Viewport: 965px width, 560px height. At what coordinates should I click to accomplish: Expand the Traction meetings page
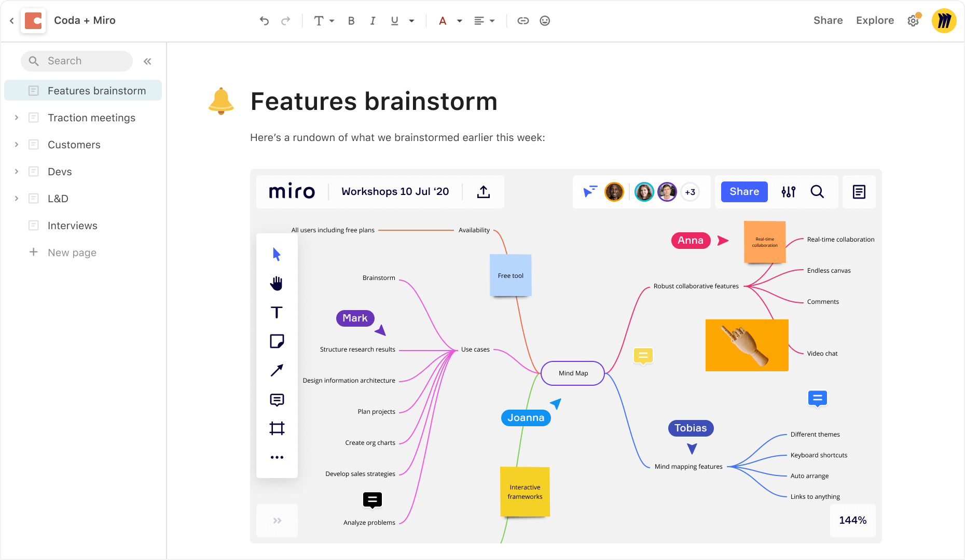[x=17, y=118]
